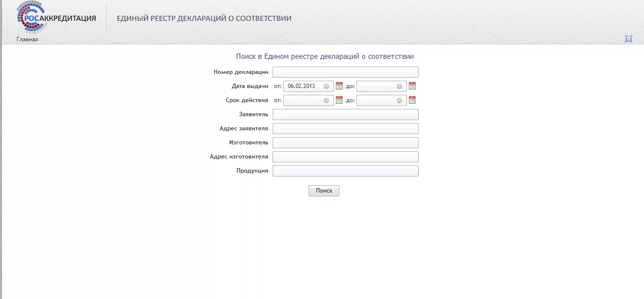Select the Дата выдачи 'от' date field
Screen dimensions: 644x299
tap(309, 87)
